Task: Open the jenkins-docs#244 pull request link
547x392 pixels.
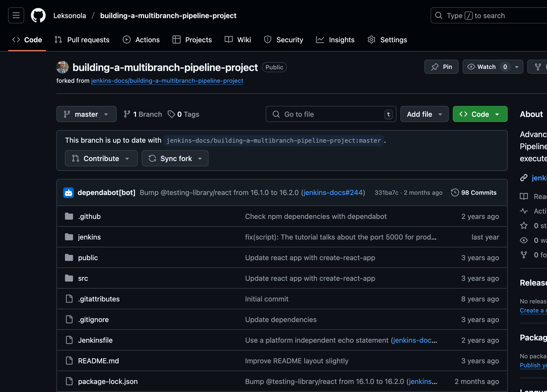Action: (333, 193)
